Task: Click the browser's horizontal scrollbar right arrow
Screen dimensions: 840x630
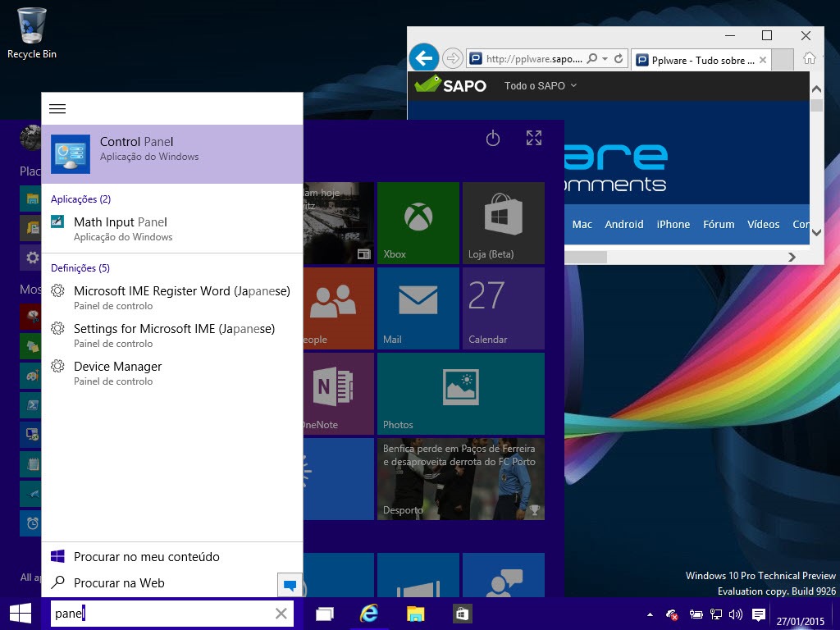Action: click(792, 257)
